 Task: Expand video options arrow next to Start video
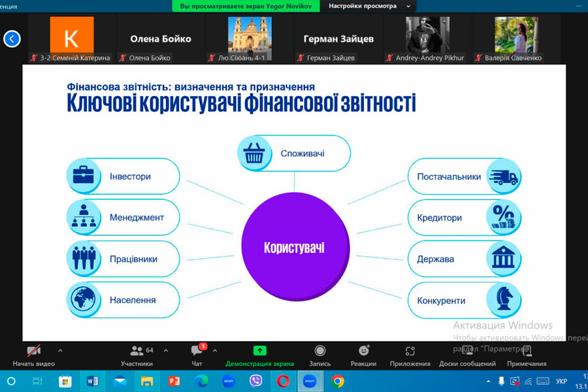60,351
